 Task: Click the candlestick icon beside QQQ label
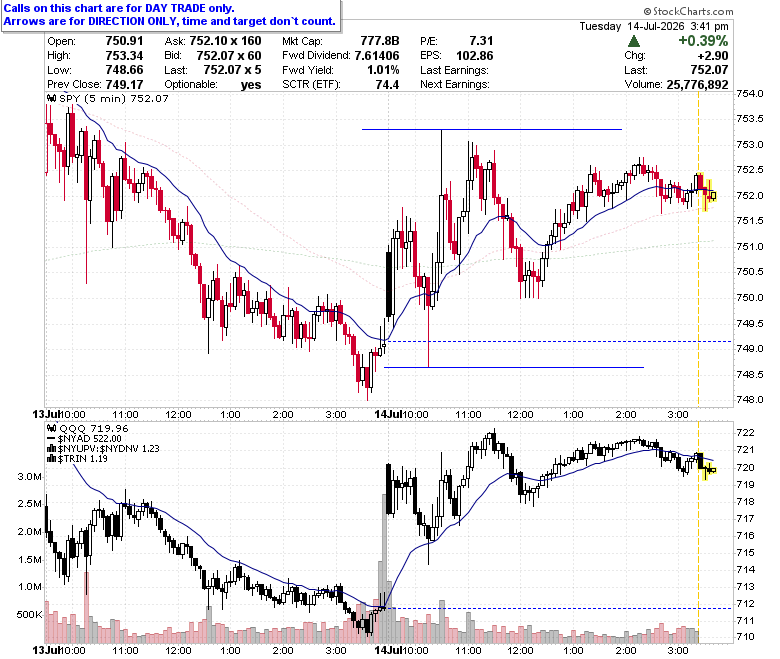(x=52, y=428)
